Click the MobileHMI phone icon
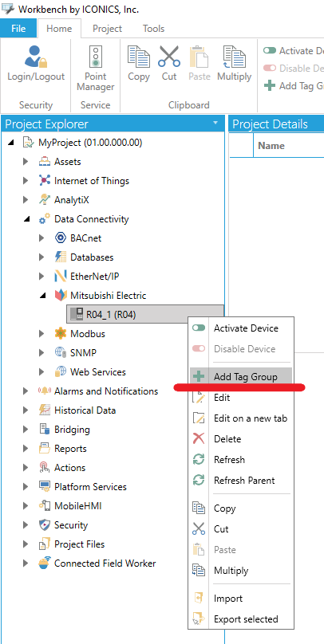 click(x=45, y=506)
